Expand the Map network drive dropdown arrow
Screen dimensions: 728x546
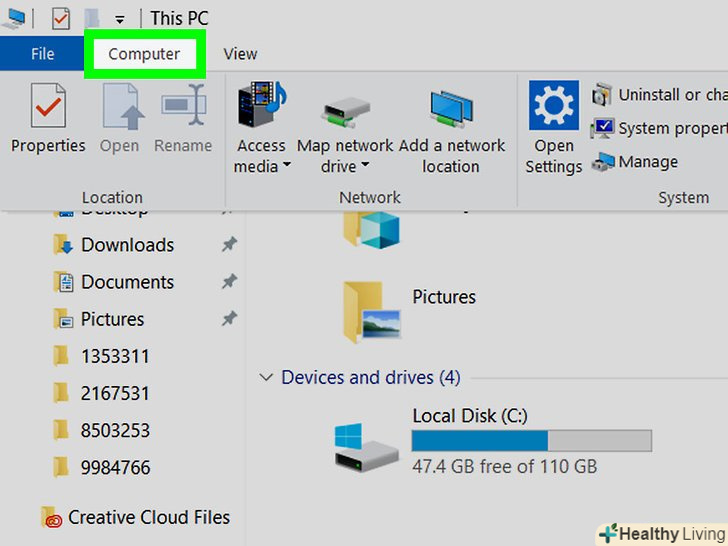pyautogui.click(x=365, y=164)
